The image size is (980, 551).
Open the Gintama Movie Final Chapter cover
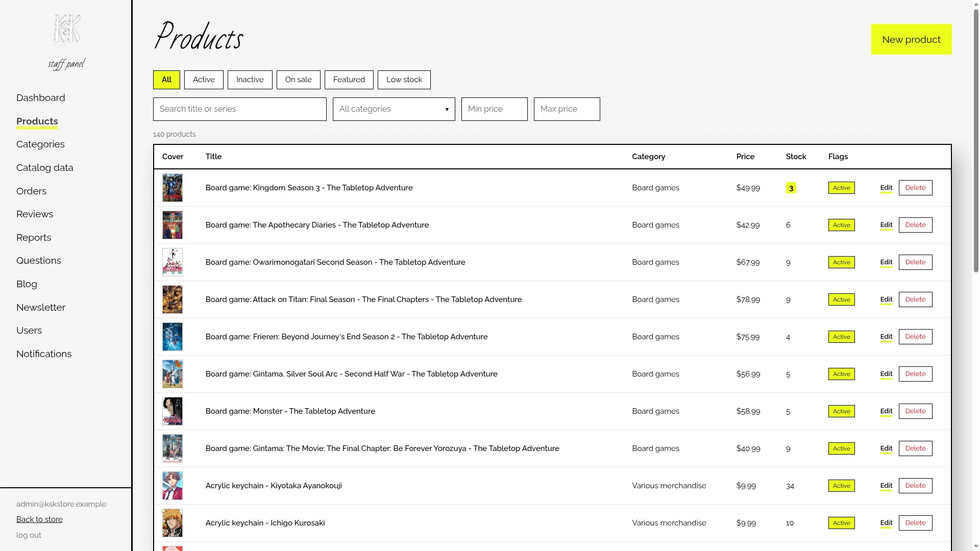pyautogui.click(x=173, y=448)
